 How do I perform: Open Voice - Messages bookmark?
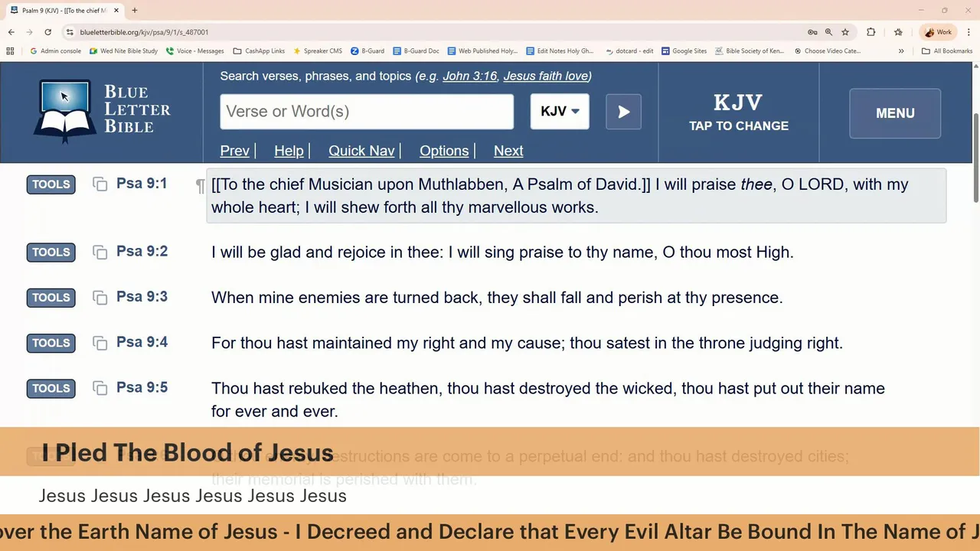(194, 51)
